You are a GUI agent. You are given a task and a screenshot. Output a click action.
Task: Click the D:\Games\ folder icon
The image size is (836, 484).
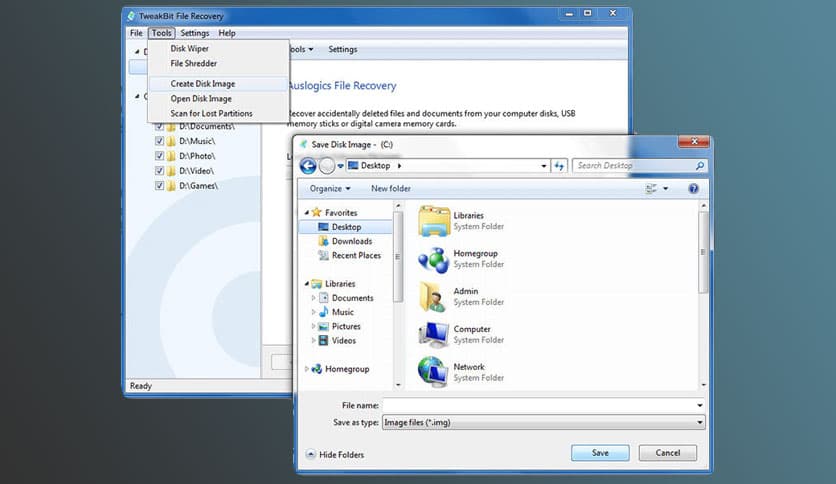[171, 186]
